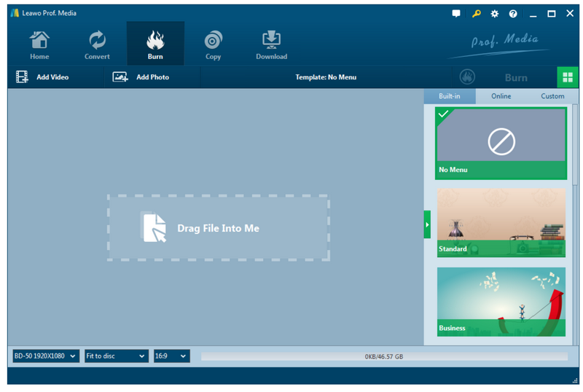
Task: Switch to the Custom templates tab
Action: pos(552,96)
